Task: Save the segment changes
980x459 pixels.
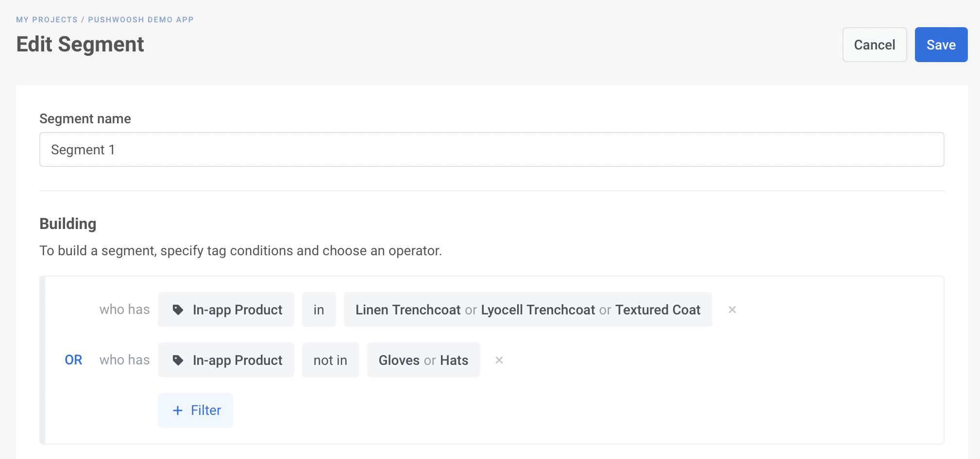Action: 941,45
